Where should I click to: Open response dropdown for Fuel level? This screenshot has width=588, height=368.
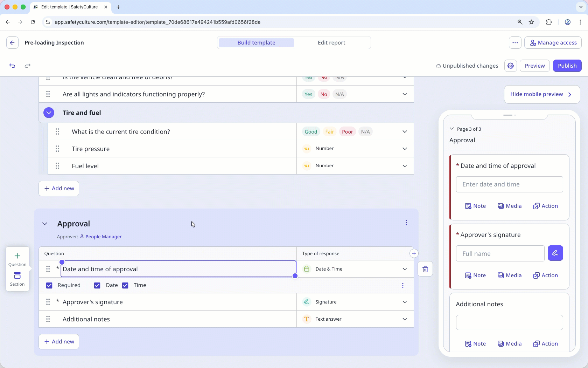point(405,166)
